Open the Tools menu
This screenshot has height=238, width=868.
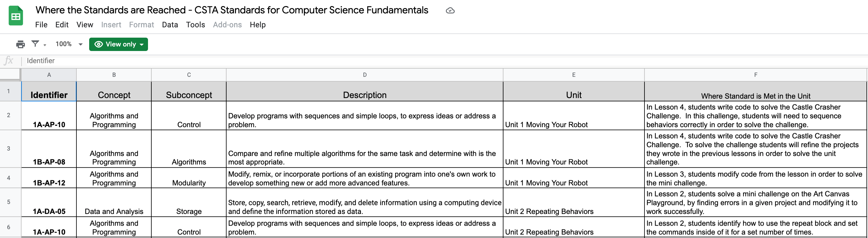coord(195,25)
